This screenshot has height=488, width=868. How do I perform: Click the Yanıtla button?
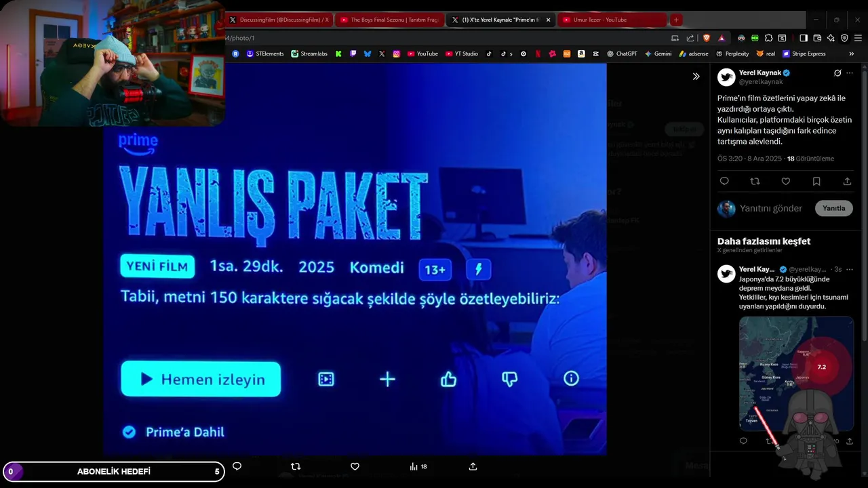pyautogui.click(x=834, y=208)
